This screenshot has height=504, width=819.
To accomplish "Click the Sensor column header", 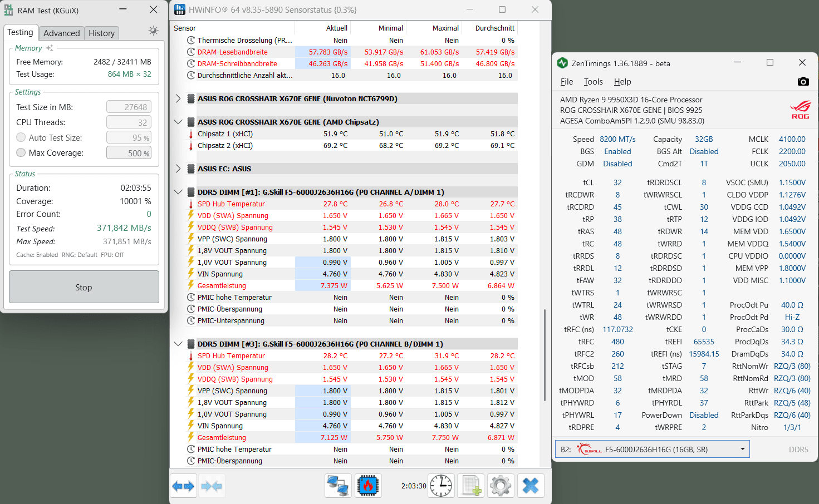I will (x=234, y=28).
